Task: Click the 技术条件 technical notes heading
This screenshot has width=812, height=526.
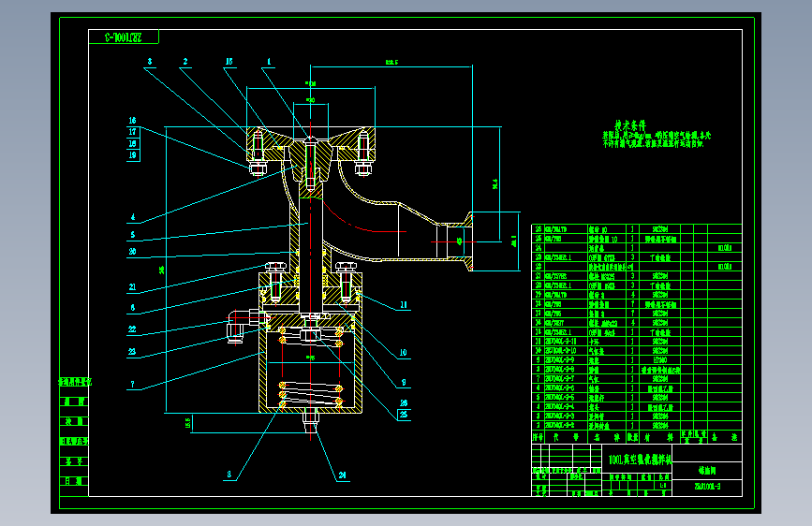Action: (630, 125)
